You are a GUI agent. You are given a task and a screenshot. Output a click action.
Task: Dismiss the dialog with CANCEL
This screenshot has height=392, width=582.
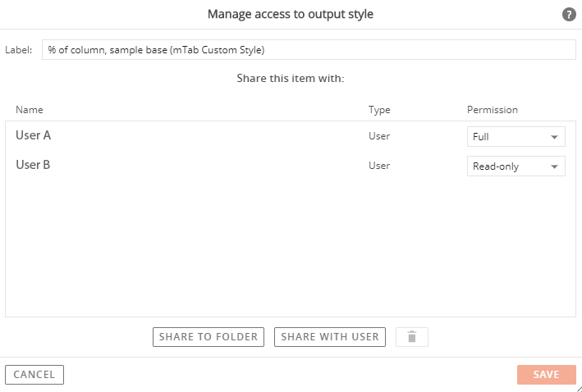(34, 375)
